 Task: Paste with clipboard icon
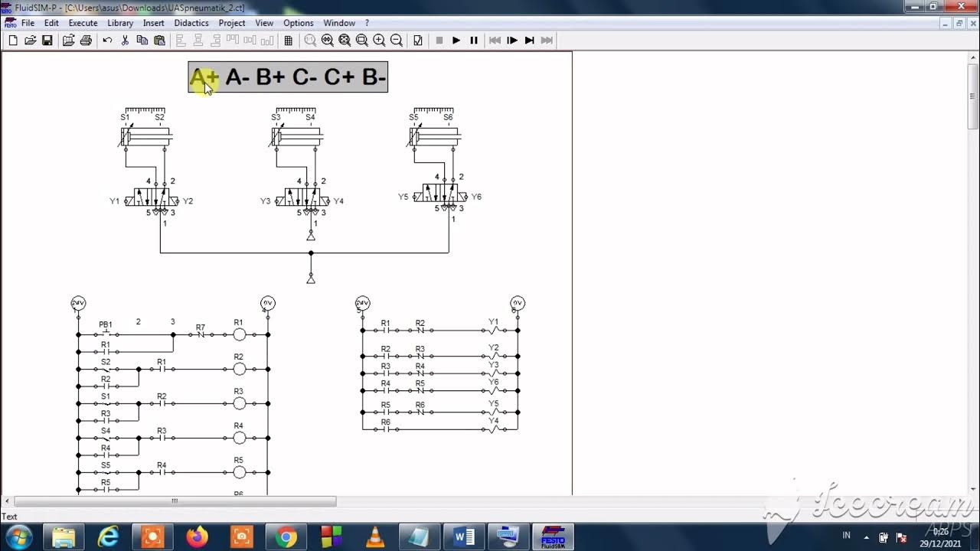159,41
